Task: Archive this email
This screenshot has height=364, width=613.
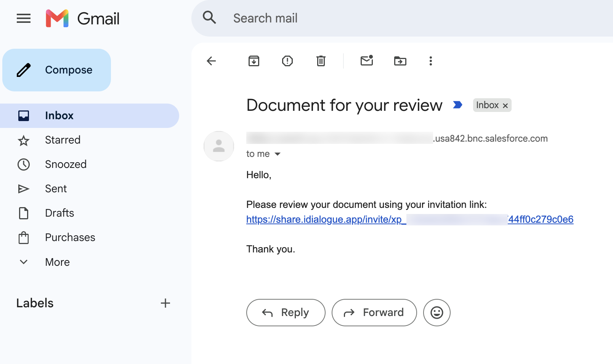Action: [x=254, y=61]
